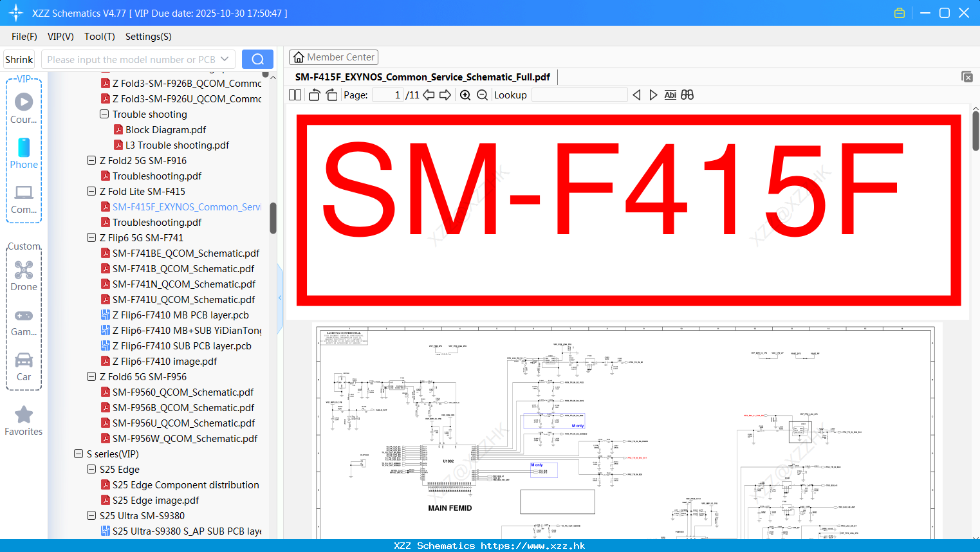
Task: Open the Settings(S) menu
Action: tap(149, 37)
